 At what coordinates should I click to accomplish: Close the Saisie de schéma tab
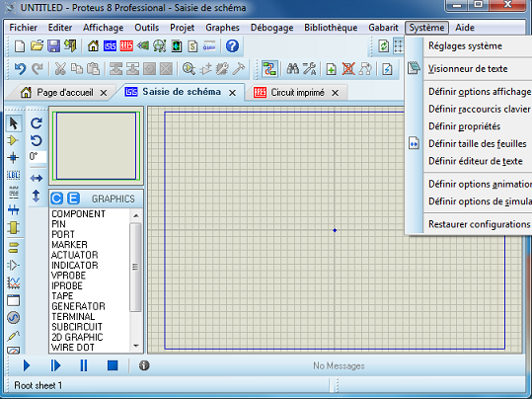[x=232, y=93]
